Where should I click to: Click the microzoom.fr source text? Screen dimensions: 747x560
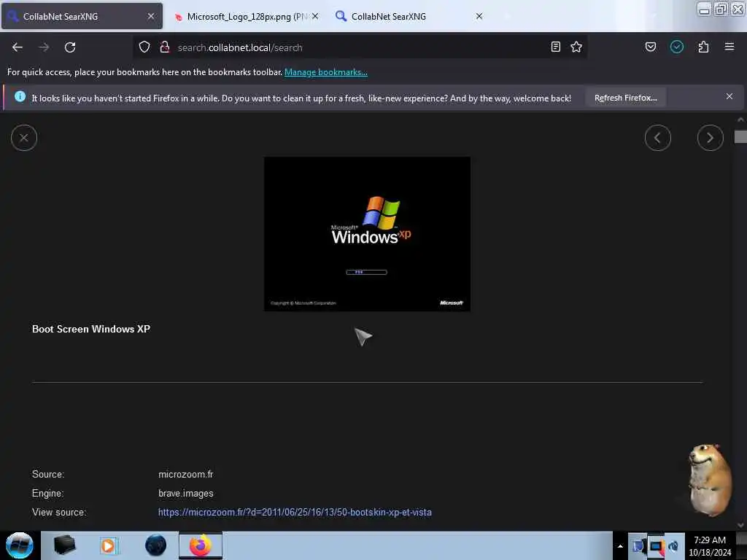click(186, 474)
